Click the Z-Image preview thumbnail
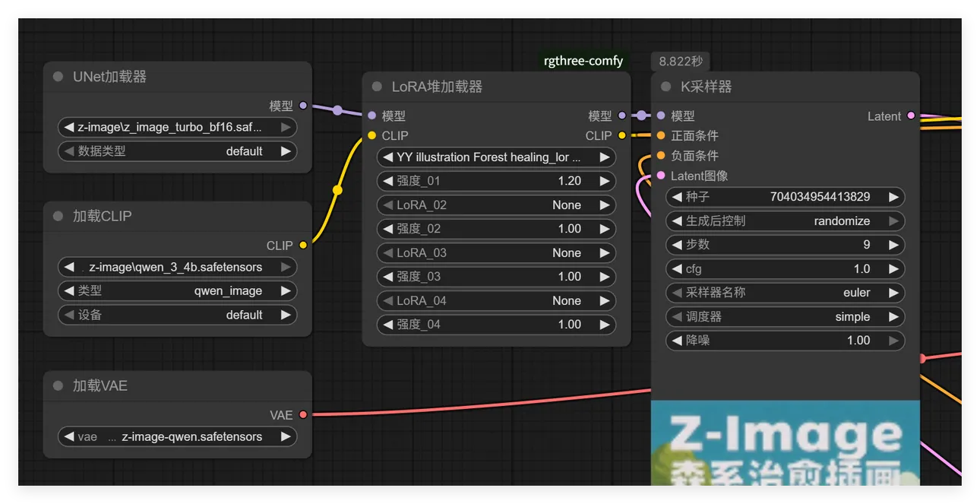 pos(785,443)
